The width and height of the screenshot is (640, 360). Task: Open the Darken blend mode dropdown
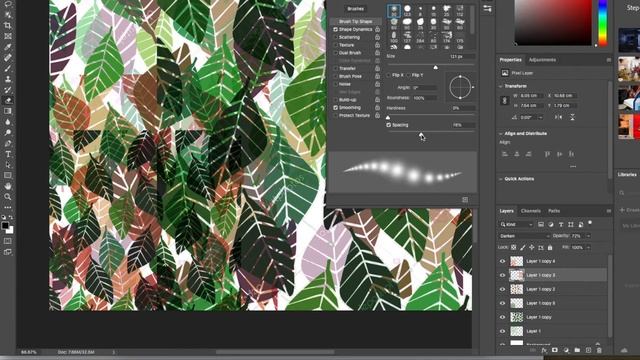524,236
